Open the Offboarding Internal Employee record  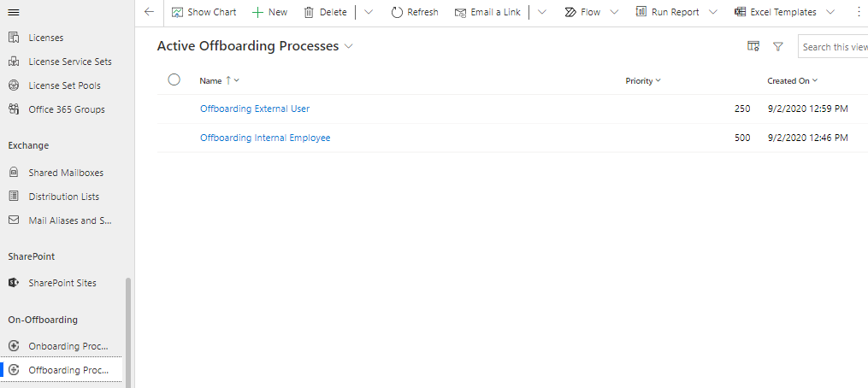(265, 138)
